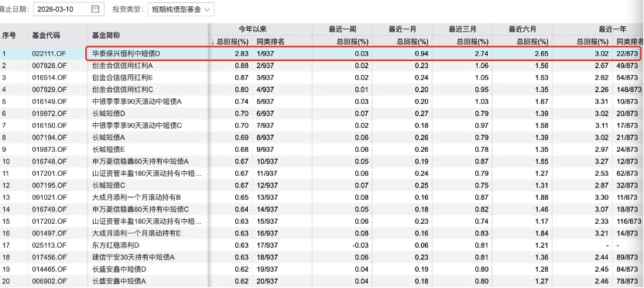Select fund code 017202.OF
Viewport: 644px width, 288px height.
tap(49, 221)
